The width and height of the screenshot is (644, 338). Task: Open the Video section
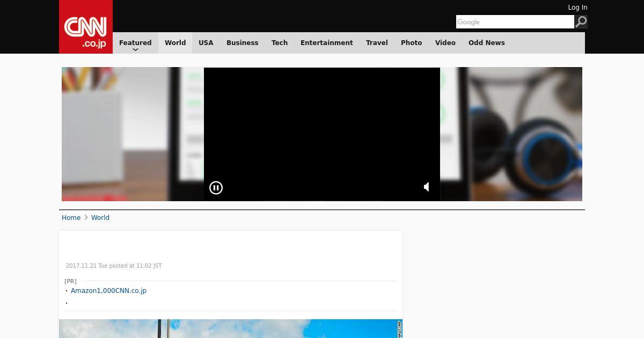tap(445, 43)
